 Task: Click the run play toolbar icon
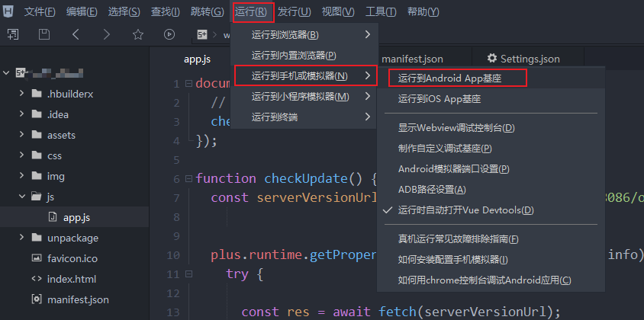[169, 34]
